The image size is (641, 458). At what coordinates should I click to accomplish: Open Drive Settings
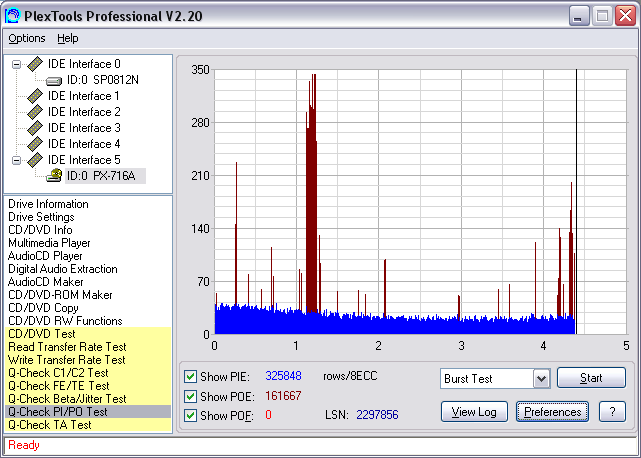click(41, 217)
